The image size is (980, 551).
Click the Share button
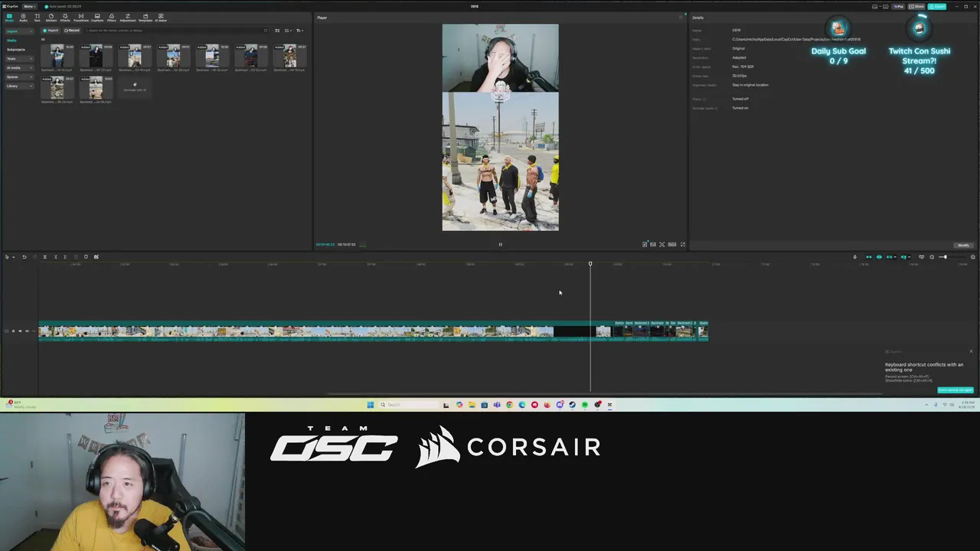(x=917, y=6)
